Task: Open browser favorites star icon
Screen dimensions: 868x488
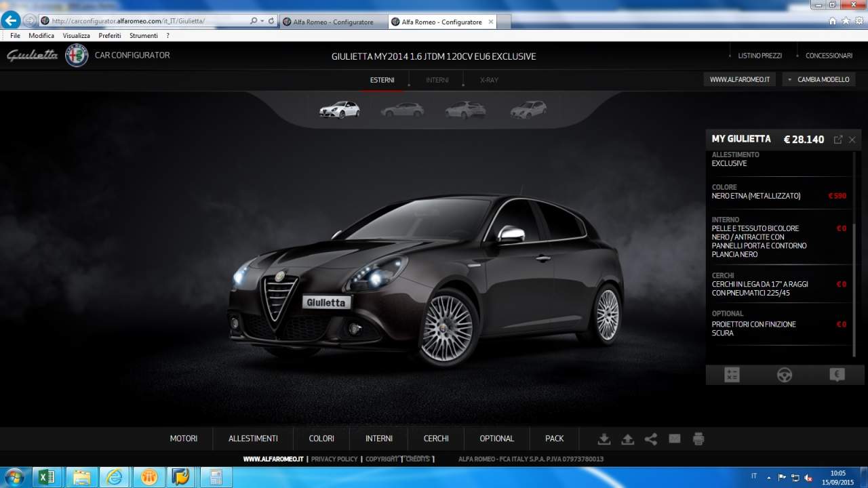Action: point(846,21)
